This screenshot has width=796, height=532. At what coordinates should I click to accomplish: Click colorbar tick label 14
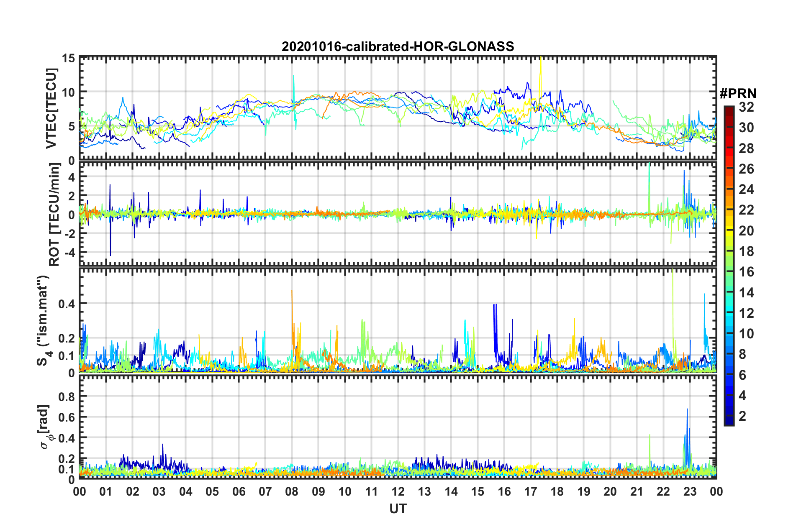tap(746, 293)
